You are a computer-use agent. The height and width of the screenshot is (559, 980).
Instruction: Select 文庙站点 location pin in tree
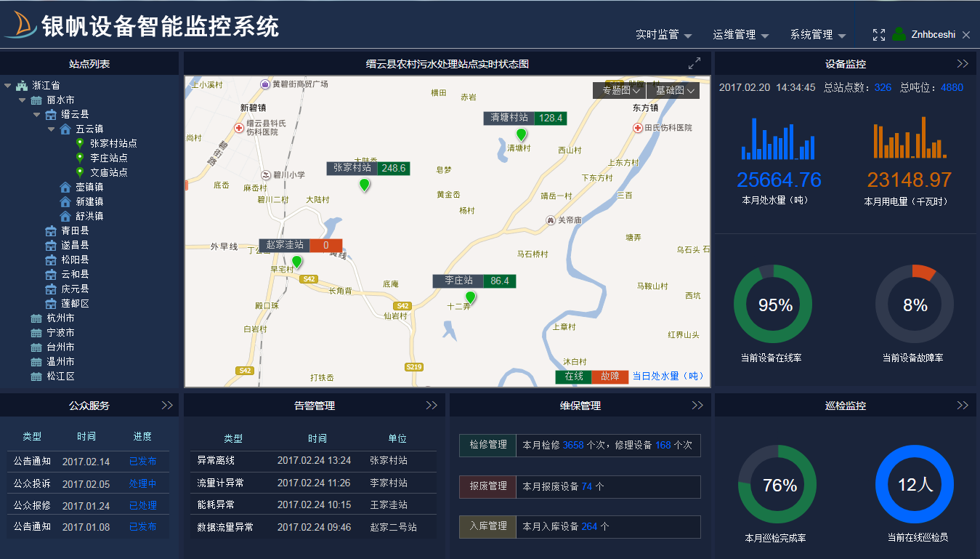point(80,172)
